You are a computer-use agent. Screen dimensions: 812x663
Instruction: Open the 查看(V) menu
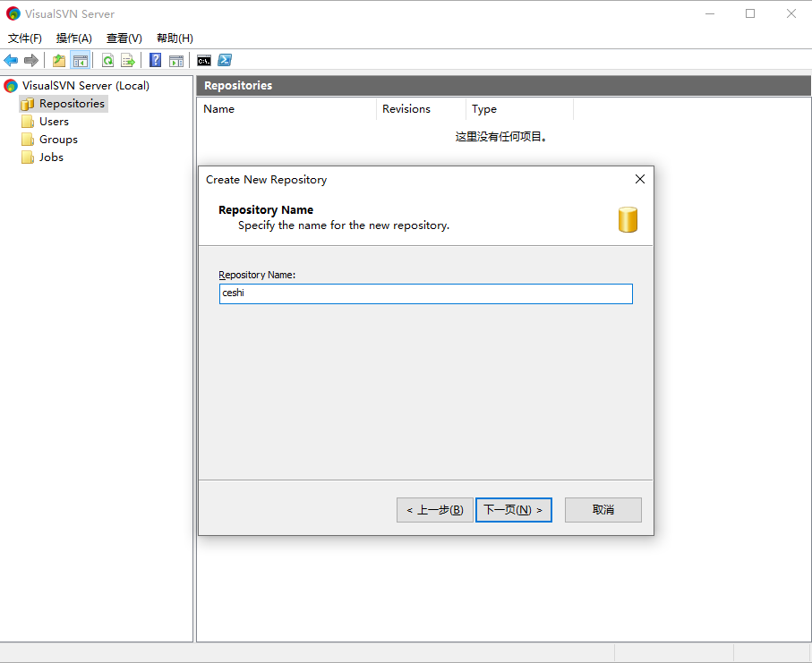(124, 38)
